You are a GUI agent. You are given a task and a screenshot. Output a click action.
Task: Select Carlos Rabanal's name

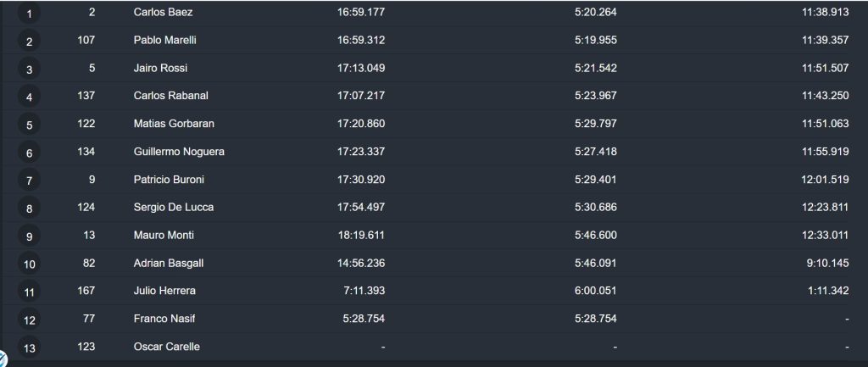pyautogui.click(x=170, y=95)
